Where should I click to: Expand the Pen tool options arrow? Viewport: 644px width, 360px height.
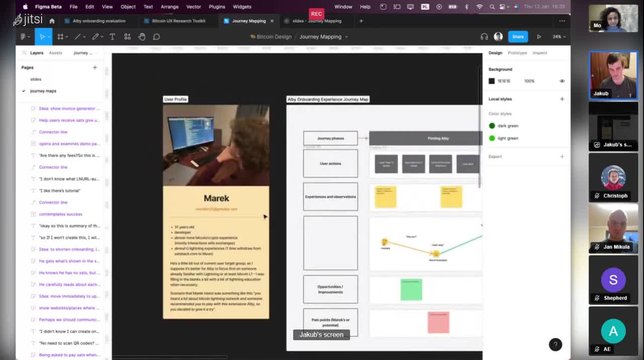(102, 37)
